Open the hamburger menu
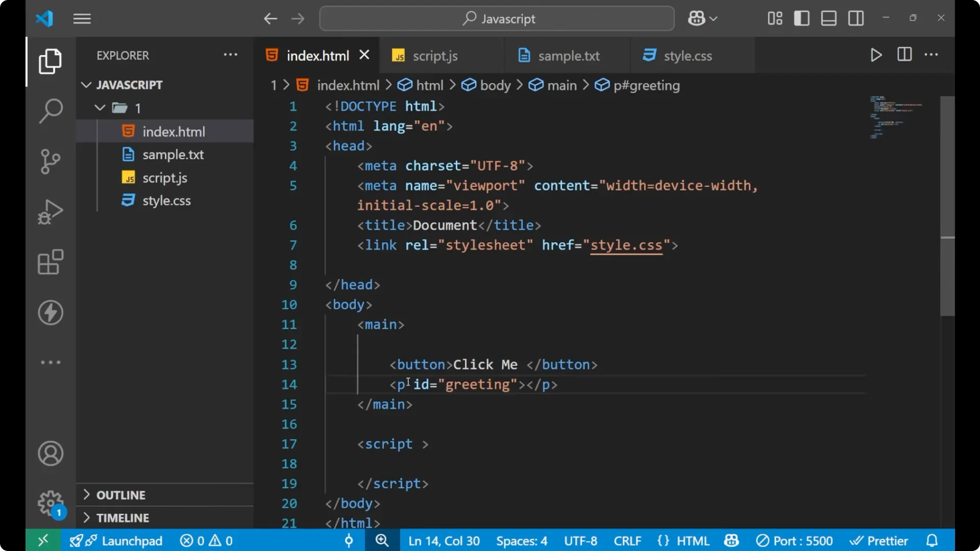Image resolution: width=980 pixels, height=551 pixels. click(x=82, y=18)
